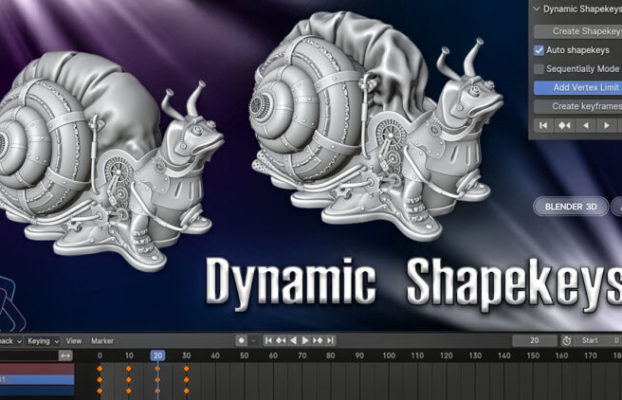
Task: Collapse the Dynamic Shapekeys panel
Action: tap(537, 9)
